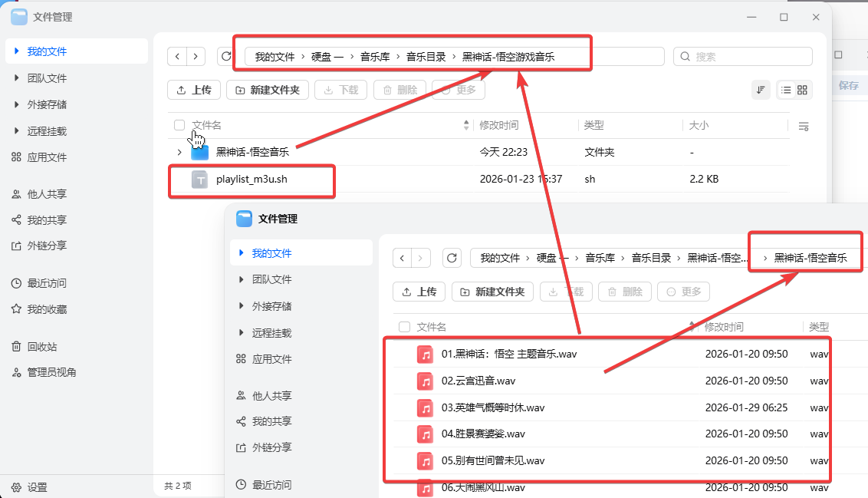Open 最近访问 icon in the front window's sidebar
The image size is (868, 498).
[241, 485]
